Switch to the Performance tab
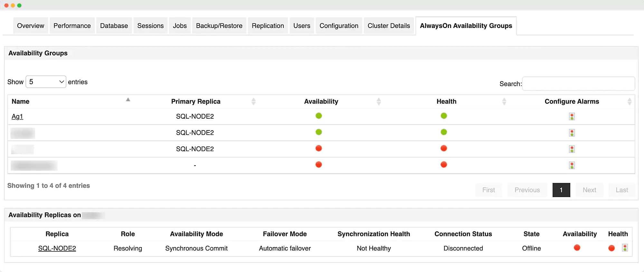The height and width of the screenshot is (272, 644). click(72, 26)
